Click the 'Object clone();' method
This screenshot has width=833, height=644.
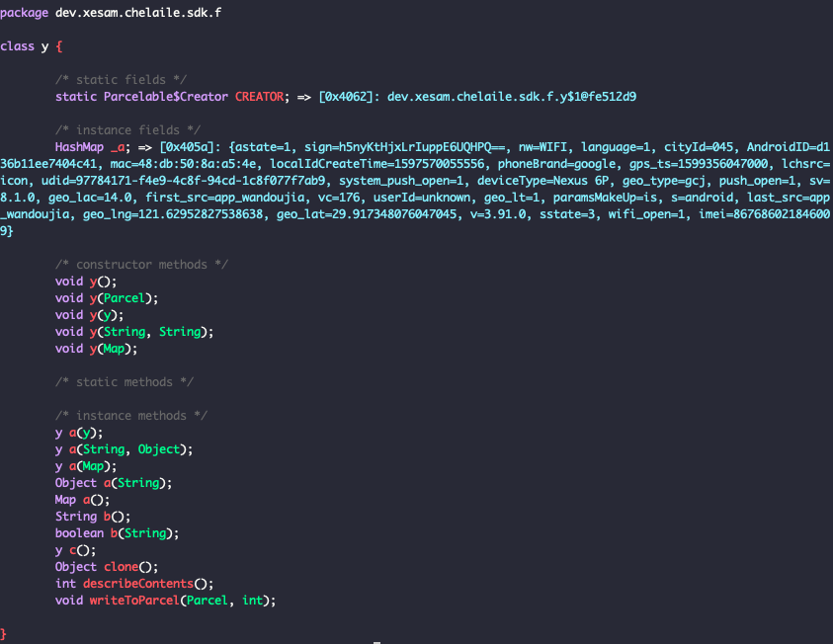(107, 567)
